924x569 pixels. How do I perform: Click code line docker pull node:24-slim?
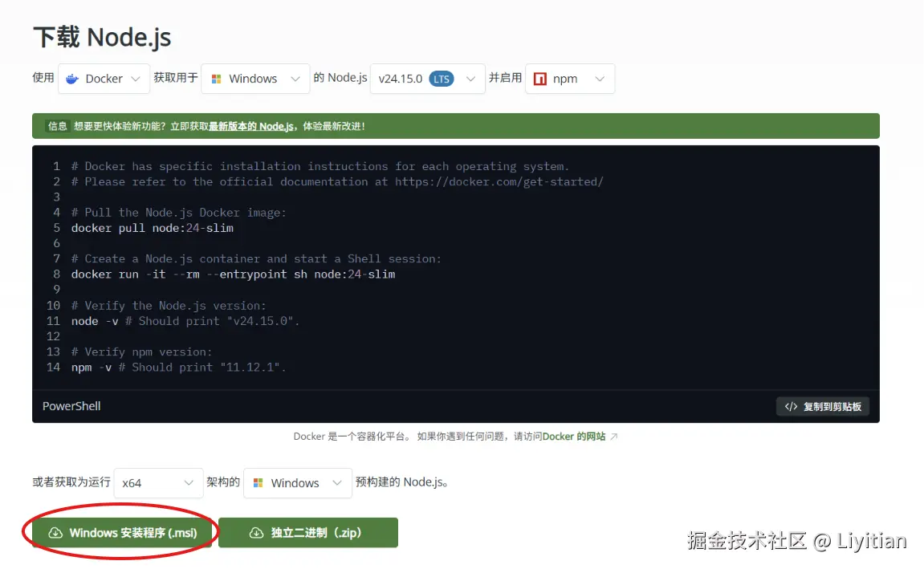pos(152,228)
